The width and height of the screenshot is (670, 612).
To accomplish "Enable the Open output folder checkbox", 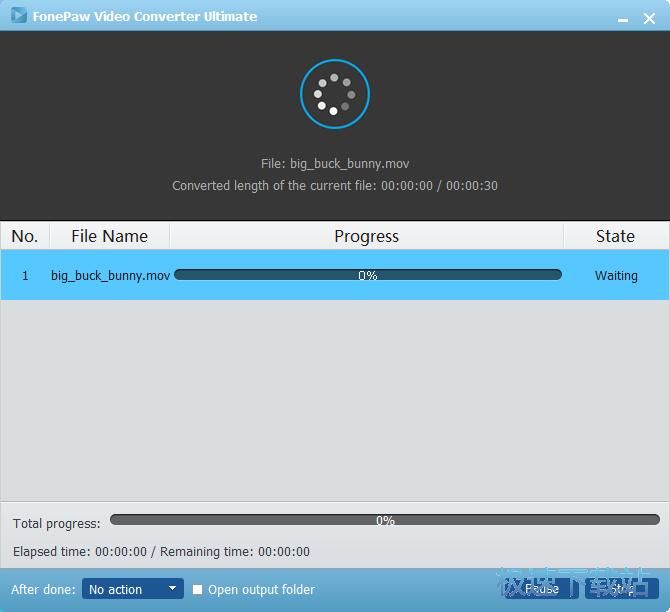I will click(197, 589).
